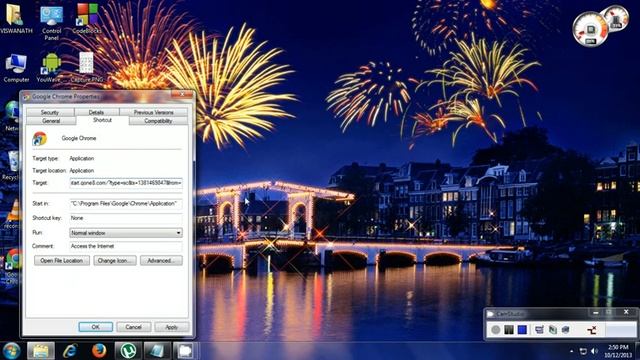Screen dimensions: 640x360
Task: Open the taskbar clock and date
Action: [x=618, y=351]
